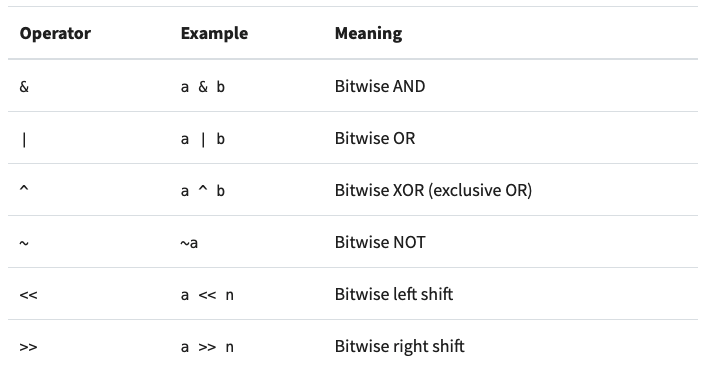Click the 'a | b' example code
The width and height of the screenshot is (713, 374).
203,139
